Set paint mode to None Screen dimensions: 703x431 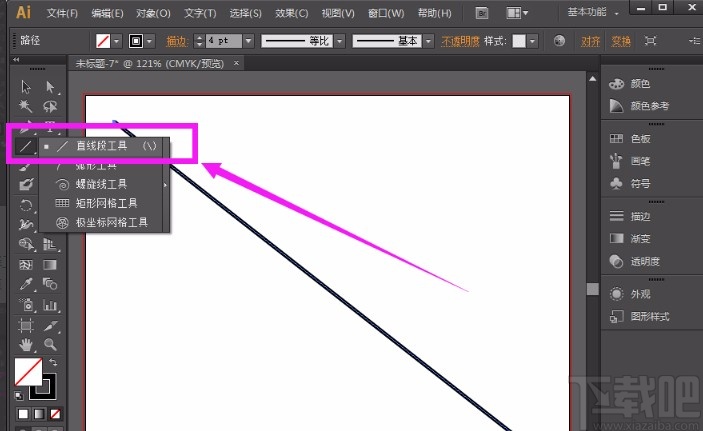(55, 414)
